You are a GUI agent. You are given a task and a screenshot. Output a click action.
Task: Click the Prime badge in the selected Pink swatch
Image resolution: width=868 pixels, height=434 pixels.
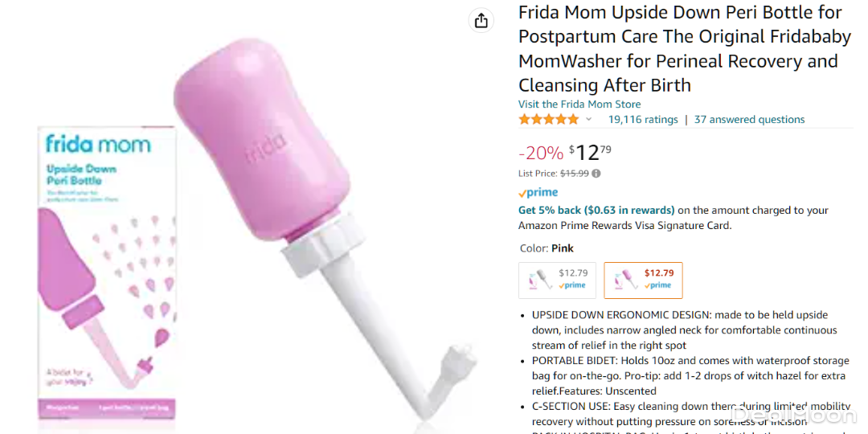[659, 285]
